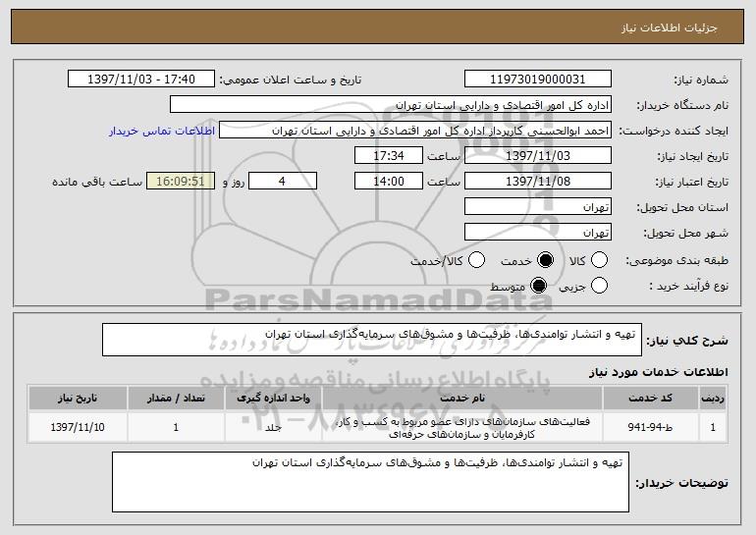Screen dimensions: 756x535
Task: Click the creation date field 1397/11/03
Action: coord(538,156)
